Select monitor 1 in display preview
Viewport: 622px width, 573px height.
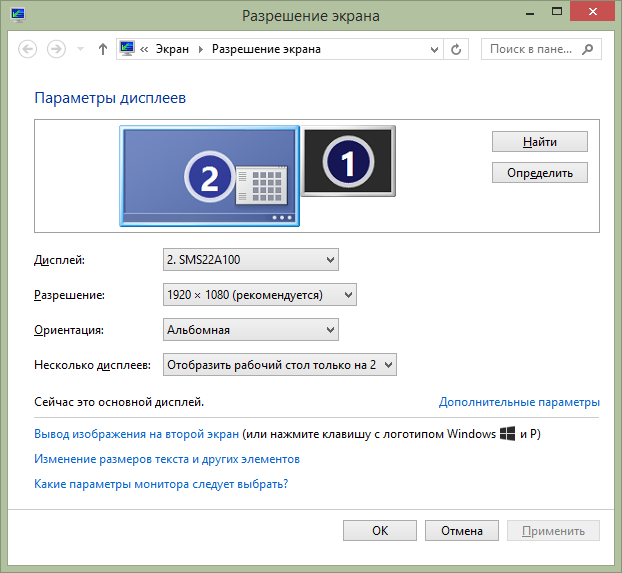coord(349,160)
